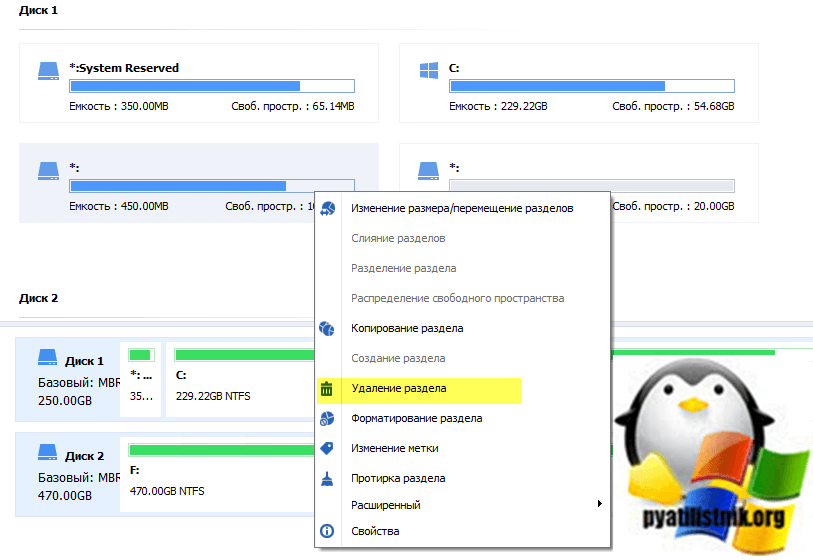
Task: Click the Емкость : 229.22GB text
Action: tap(498, 106)
